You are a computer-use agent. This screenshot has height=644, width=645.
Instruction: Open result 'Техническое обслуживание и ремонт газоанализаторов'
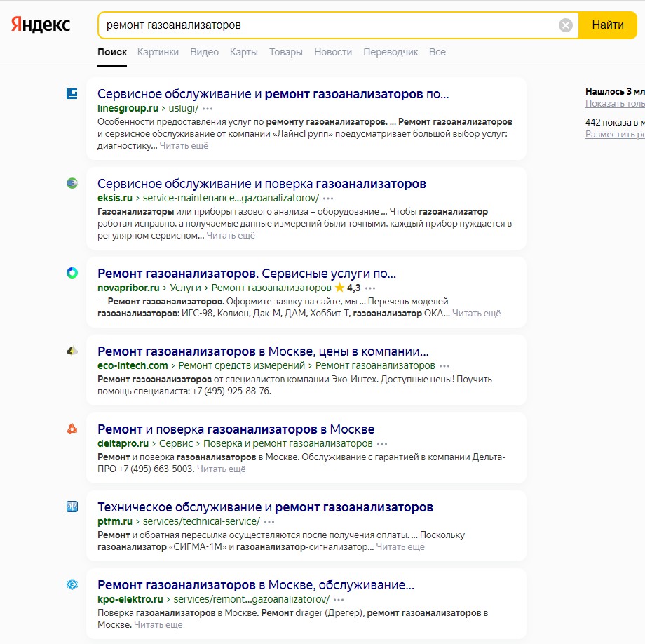265,507
